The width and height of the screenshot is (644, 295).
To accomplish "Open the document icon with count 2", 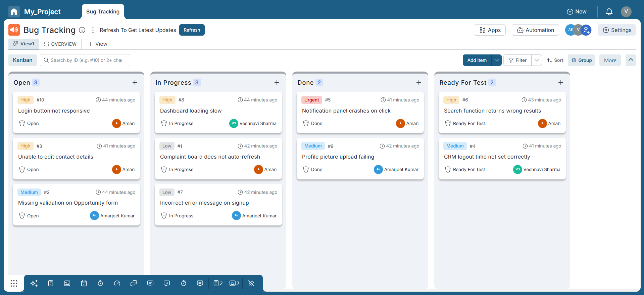I will 218,283.
